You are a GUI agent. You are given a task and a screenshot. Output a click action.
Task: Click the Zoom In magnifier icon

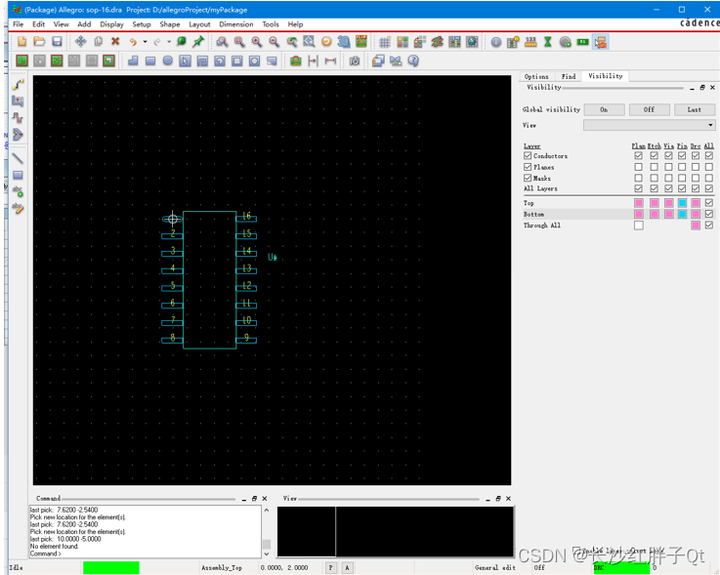257,42
